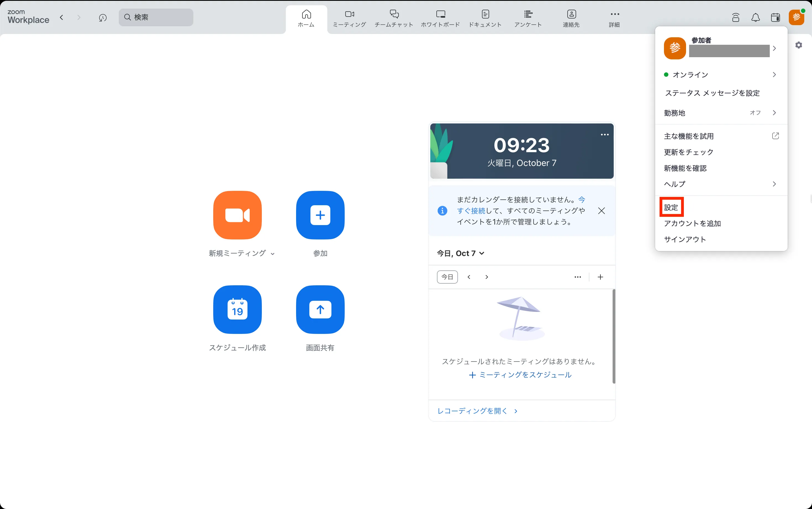Click the Share Screen arrow icon
812x509 pixels.
[x=320, y=309]
